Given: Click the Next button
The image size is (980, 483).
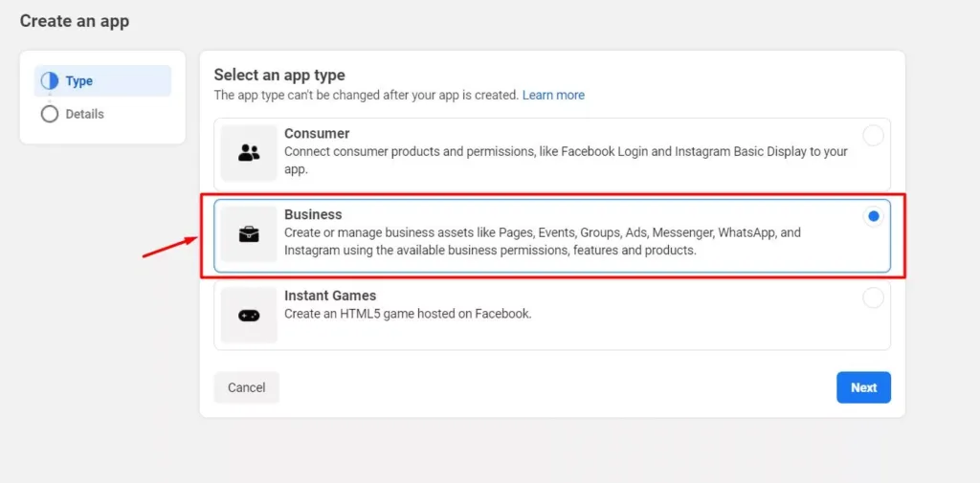Looking at the screenshot, I should 864,387.
